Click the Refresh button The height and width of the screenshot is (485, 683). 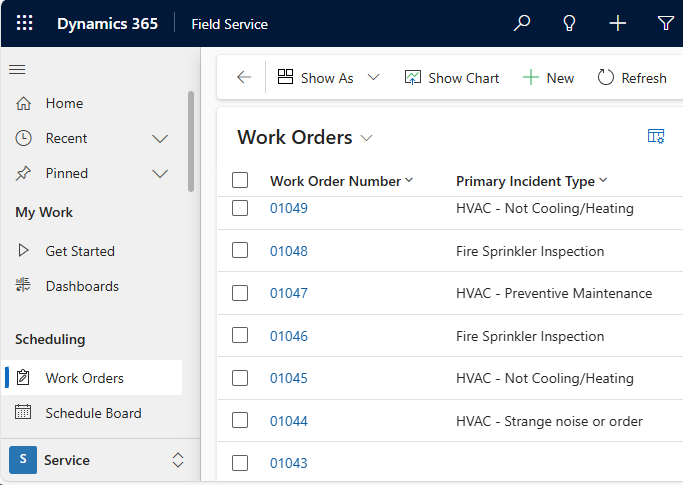pyautogui.click(x=632, y=78)
